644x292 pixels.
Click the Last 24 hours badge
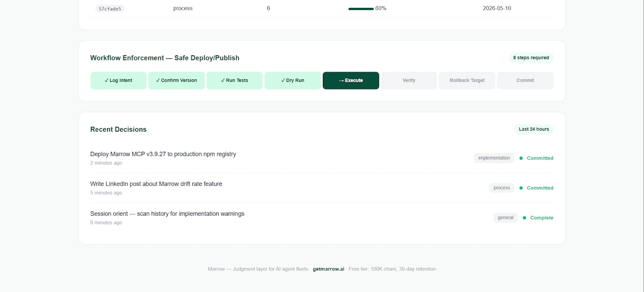coord(534,129)
